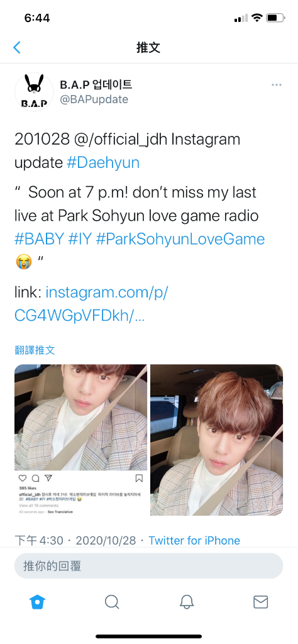Open the Messages envelope tab
The image size is (298, 644).
coord(261,602)
